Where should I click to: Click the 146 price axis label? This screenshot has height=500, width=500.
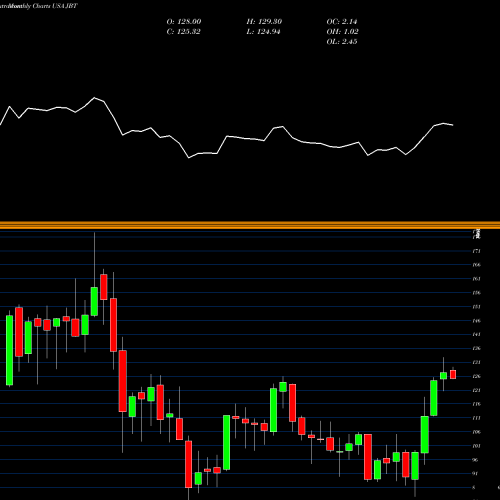[x=476, y=321]
